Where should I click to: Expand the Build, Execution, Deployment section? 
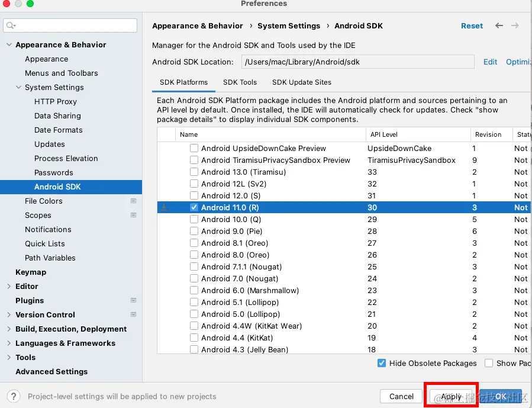pyautogui.click(x=9, y=329)
